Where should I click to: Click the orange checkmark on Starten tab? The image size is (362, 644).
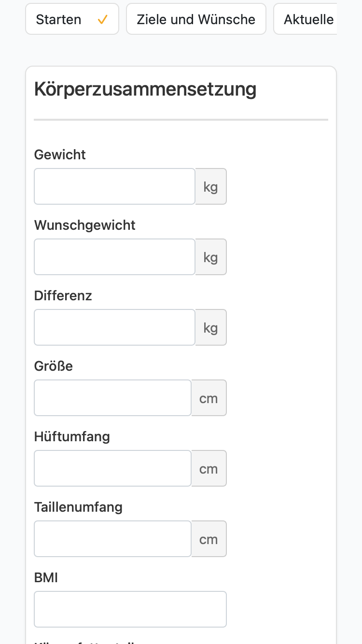click(102, 20)
